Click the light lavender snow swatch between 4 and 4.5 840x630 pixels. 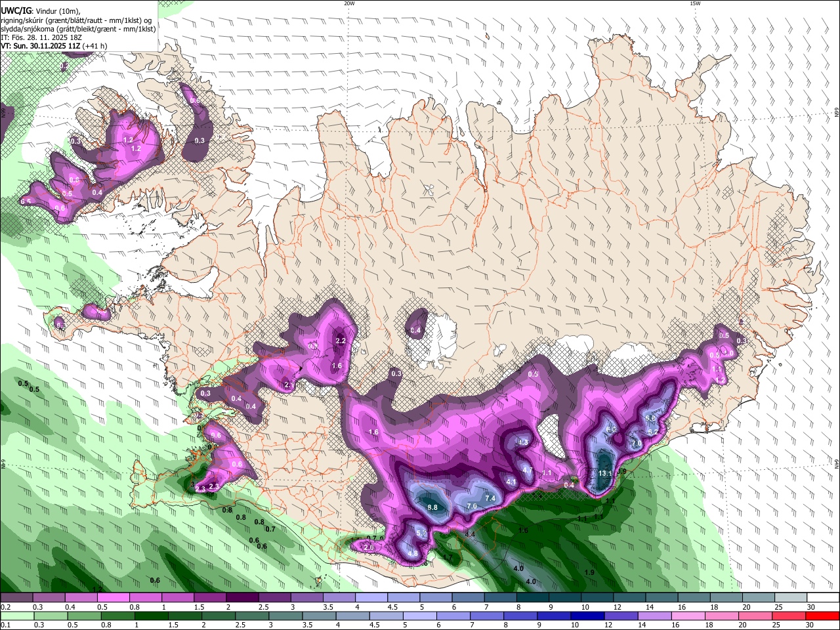coord(371,598)
